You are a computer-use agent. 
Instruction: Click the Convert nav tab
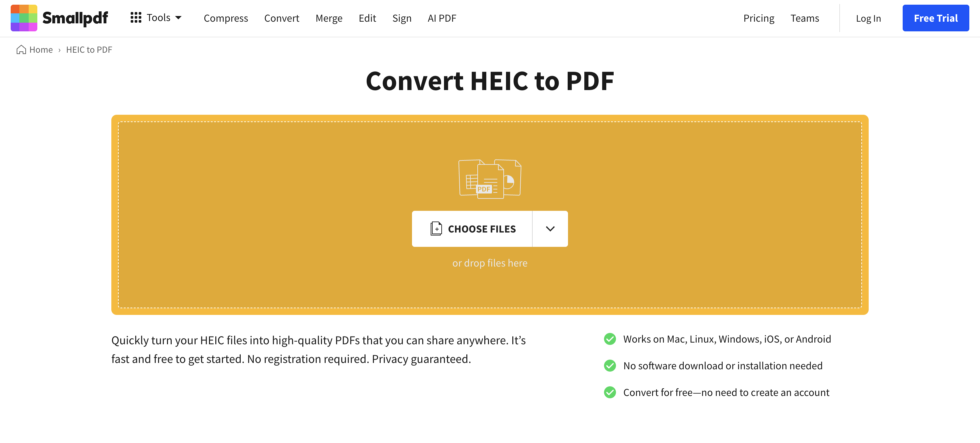point(281,18)
